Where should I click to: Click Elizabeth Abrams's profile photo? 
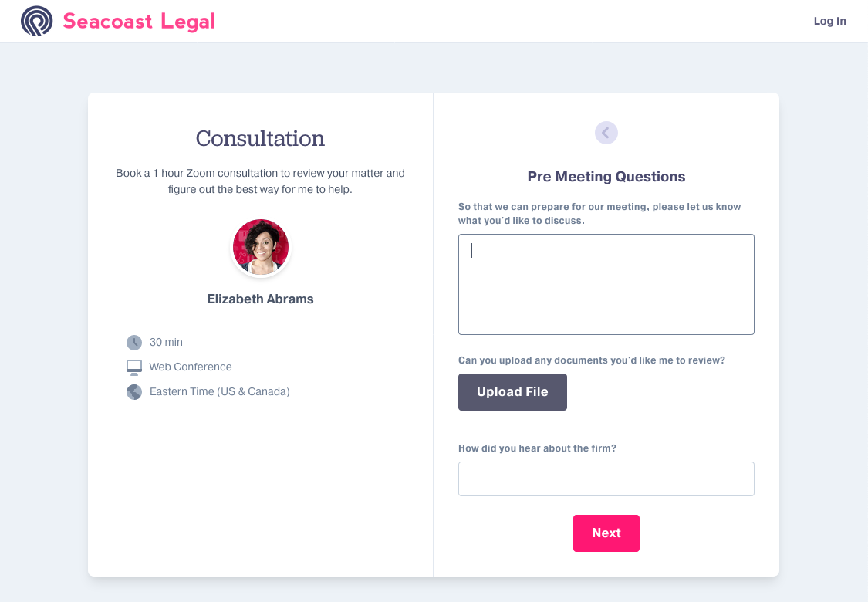pyautogui.click(x=260, y=247)
